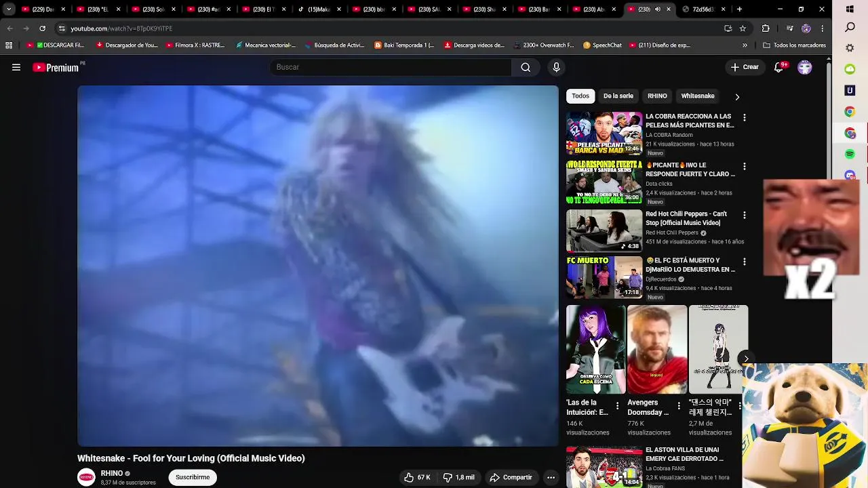Click the magnifier search button
Screen dimensions: 868x488
(x=526, y=67)
